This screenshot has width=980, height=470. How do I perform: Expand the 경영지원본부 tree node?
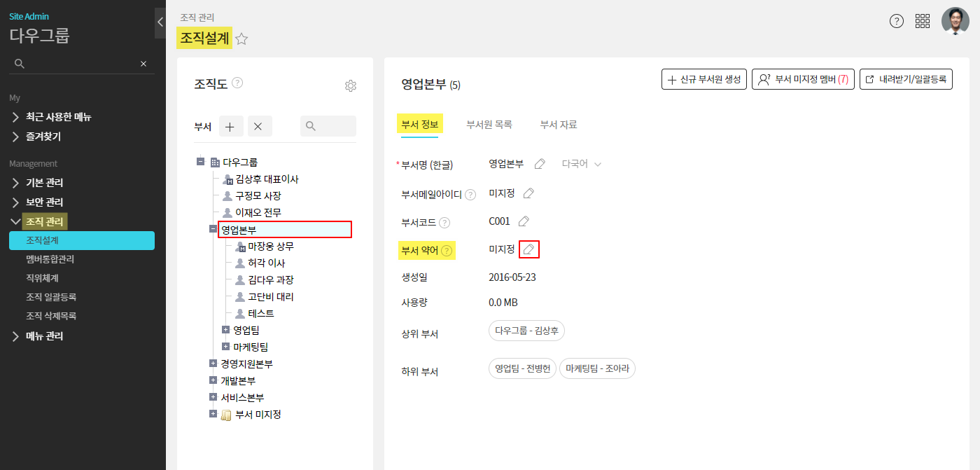(x=213, y=364)
